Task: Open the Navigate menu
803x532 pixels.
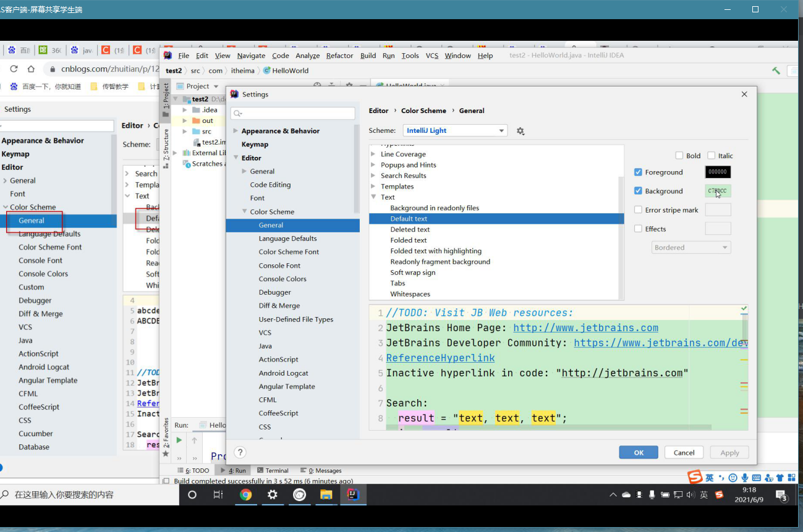Action: pos(251,56)
